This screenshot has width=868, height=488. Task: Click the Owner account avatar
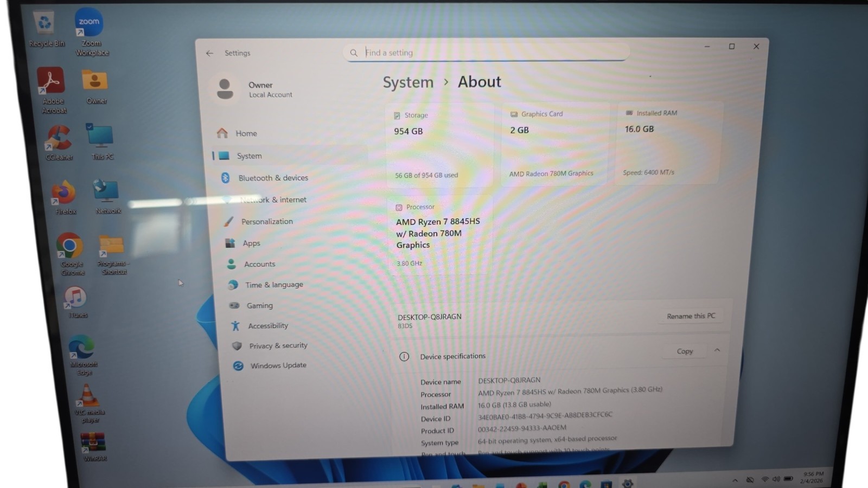click(225, 89)
